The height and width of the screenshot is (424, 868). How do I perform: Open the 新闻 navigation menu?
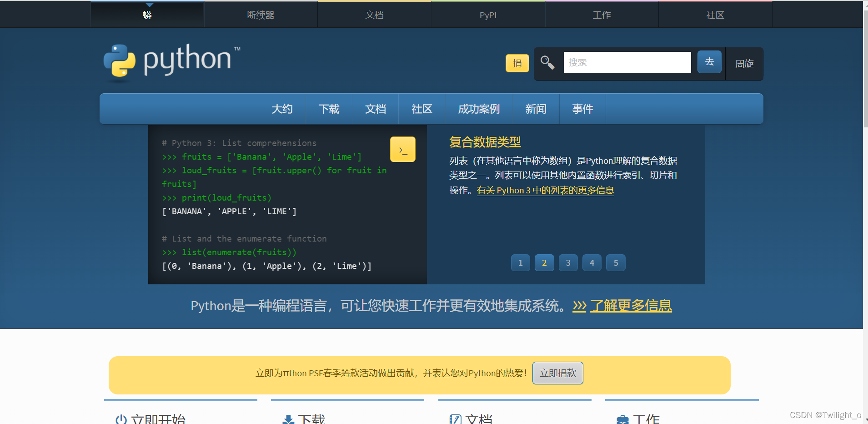point(536,109)
